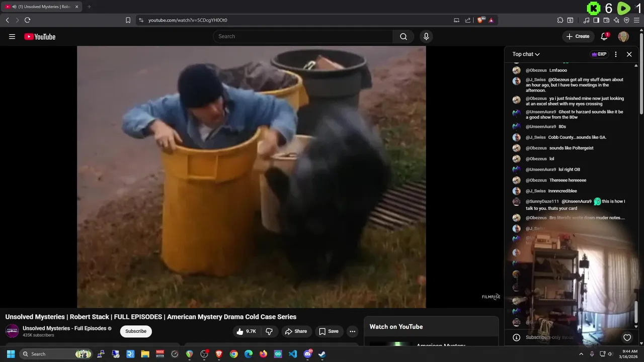Open the browser main hamburger menu

[x=636, y=20]
